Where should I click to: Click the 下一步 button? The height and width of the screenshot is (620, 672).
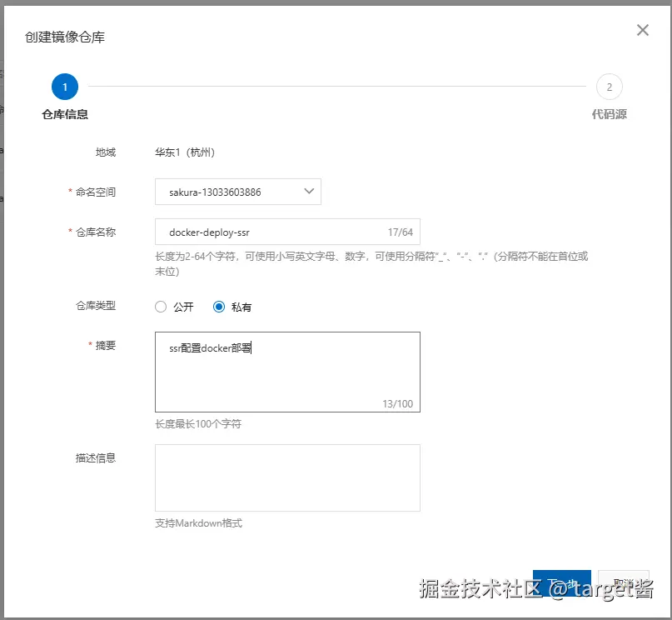561,583
